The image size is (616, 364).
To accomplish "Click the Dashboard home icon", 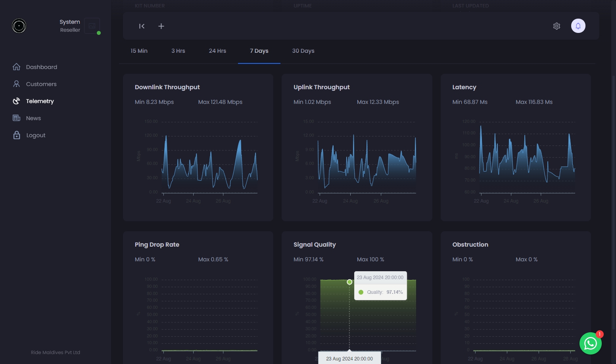I will coord(16,67).
